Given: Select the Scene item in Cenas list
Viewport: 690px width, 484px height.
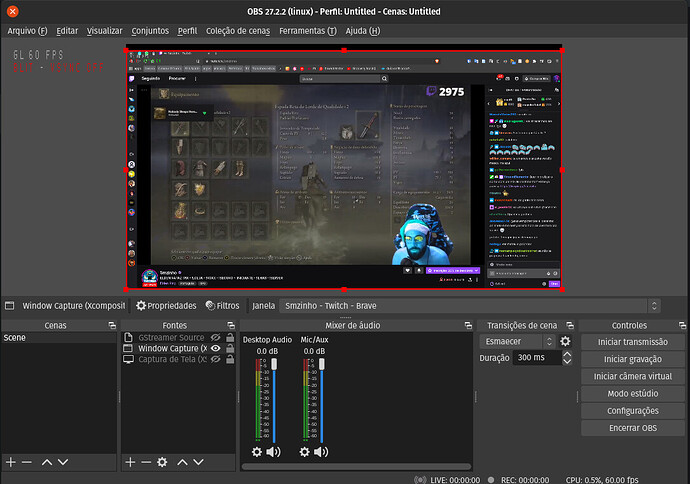Looking at the screenshot, I should pyautogui.click(x=16, y=338).
